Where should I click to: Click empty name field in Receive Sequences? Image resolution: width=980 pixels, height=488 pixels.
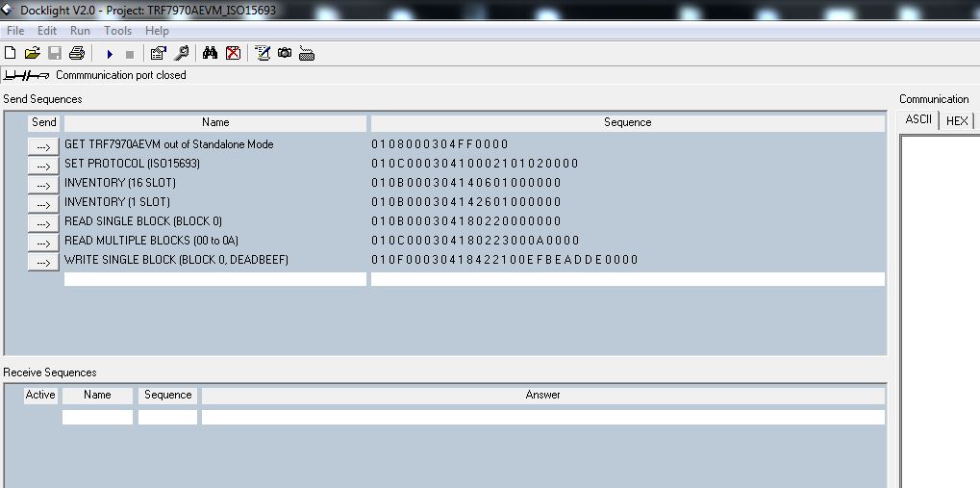click(x=97, y=418)
